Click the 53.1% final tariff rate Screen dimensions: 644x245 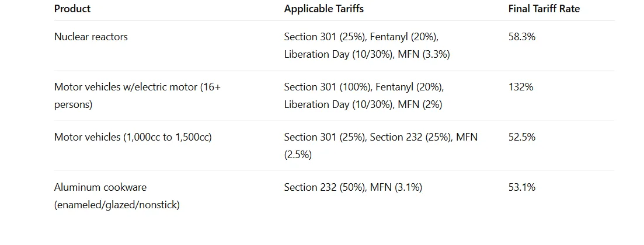point(522,187)
